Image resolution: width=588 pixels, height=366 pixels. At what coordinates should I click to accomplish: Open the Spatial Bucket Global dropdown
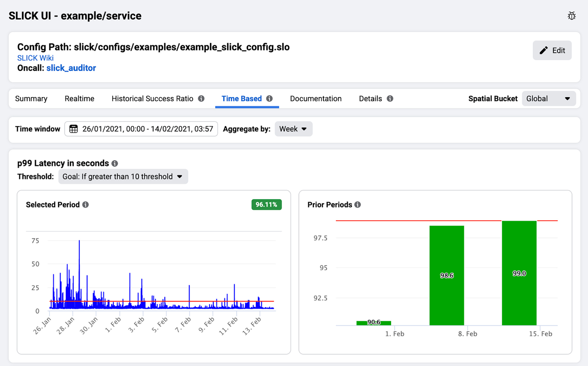[x=548, y=98]
